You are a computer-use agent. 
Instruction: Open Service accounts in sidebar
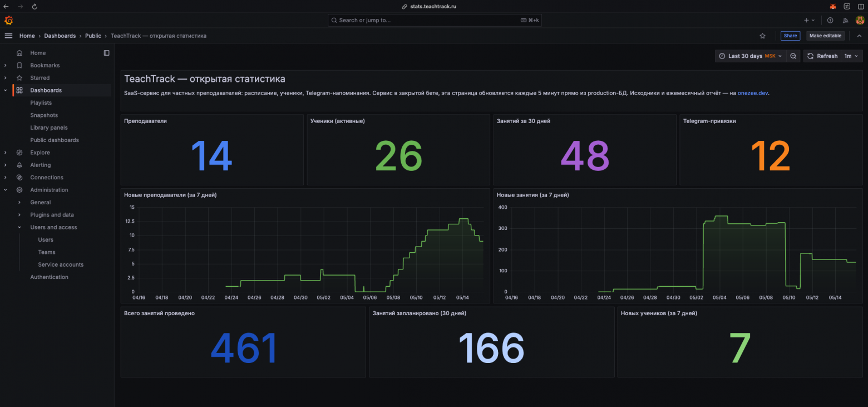point(61,264)
